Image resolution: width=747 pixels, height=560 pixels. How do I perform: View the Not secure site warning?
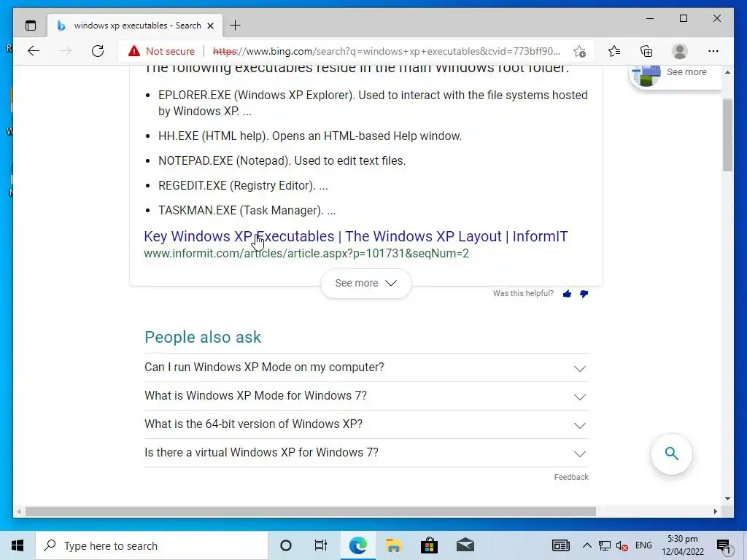pos(161,51)
